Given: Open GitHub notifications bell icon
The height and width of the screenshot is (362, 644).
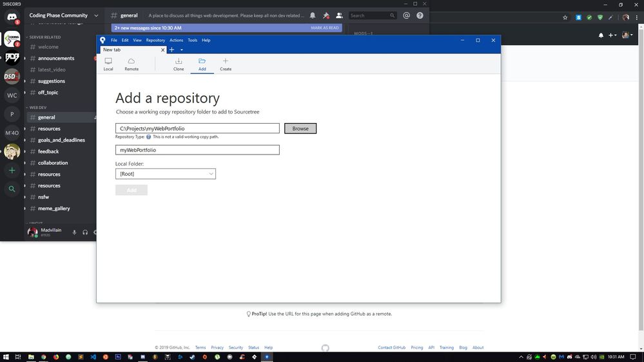Looking at the screenshot, I should point(601,35).
